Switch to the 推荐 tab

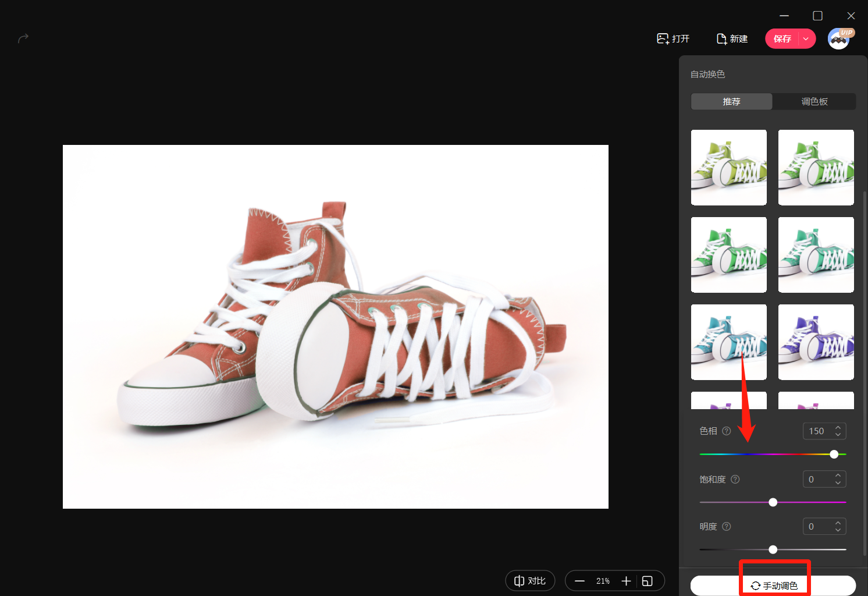click(731, 102)
